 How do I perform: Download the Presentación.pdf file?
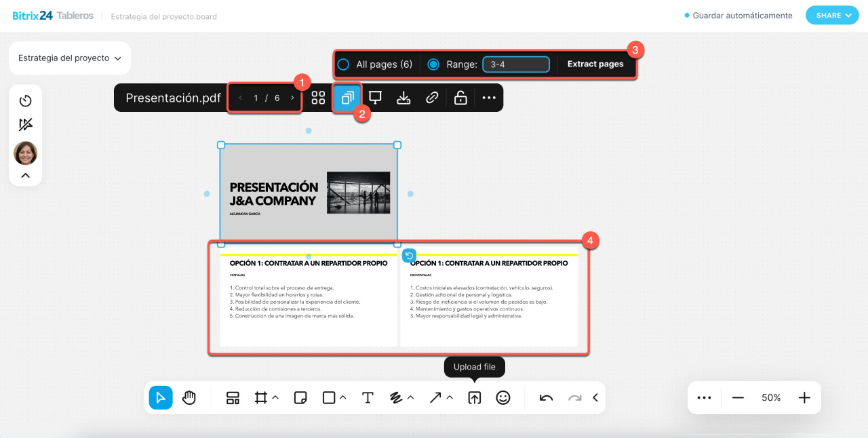click(403, 98)
